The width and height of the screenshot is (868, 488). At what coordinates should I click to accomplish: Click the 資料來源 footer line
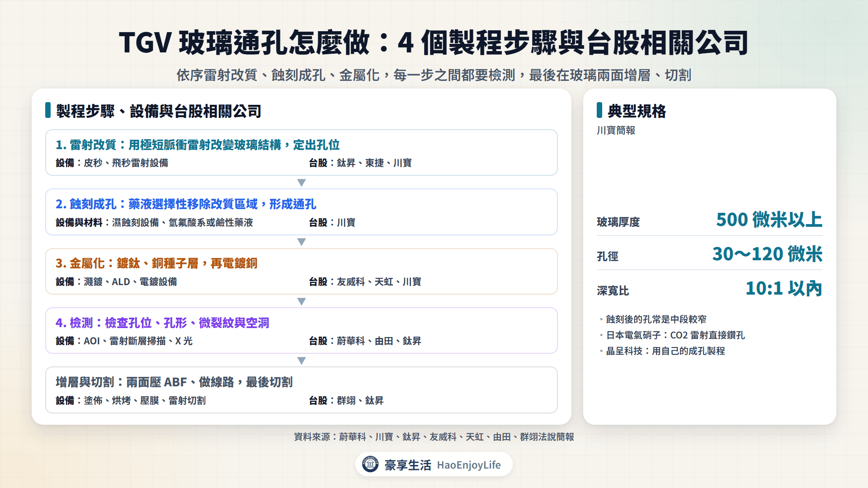434,437
